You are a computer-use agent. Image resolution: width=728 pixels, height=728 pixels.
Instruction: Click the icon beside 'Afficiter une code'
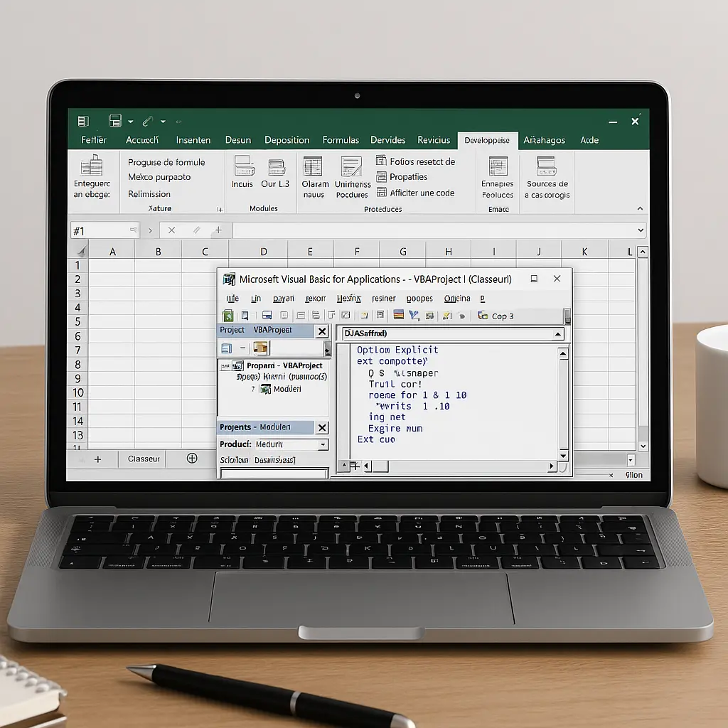[381, 192]
